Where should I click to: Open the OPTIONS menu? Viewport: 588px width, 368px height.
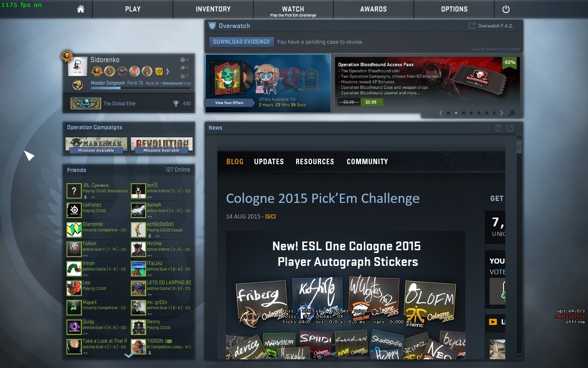(454, 9)
